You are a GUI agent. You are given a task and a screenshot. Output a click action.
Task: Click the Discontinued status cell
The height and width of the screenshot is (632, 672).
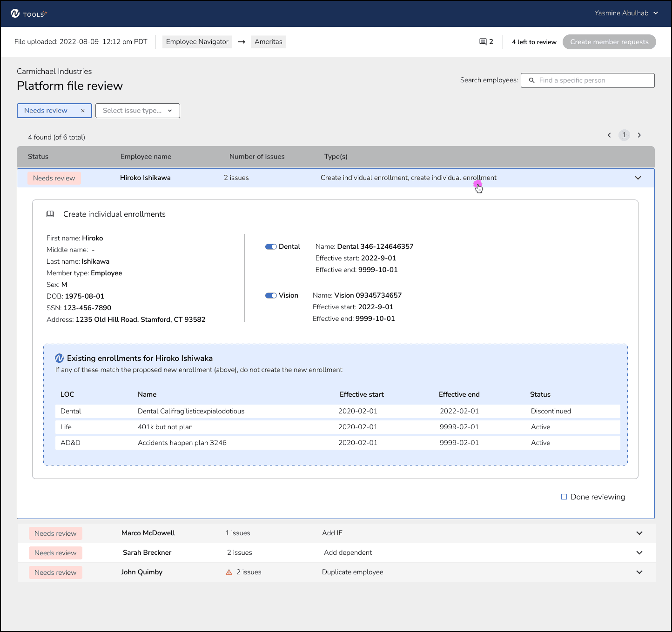click(551, 411)
